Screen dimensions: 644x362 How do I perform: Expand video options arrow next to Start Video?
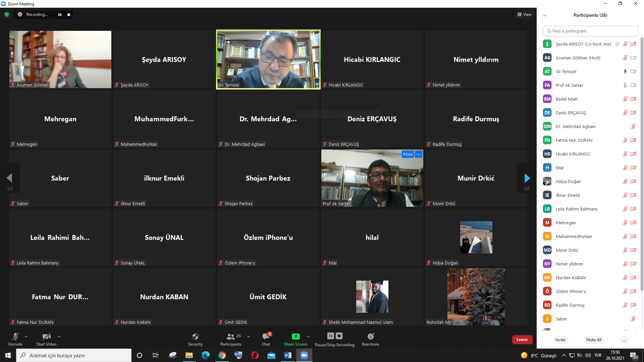pos(59,337)
